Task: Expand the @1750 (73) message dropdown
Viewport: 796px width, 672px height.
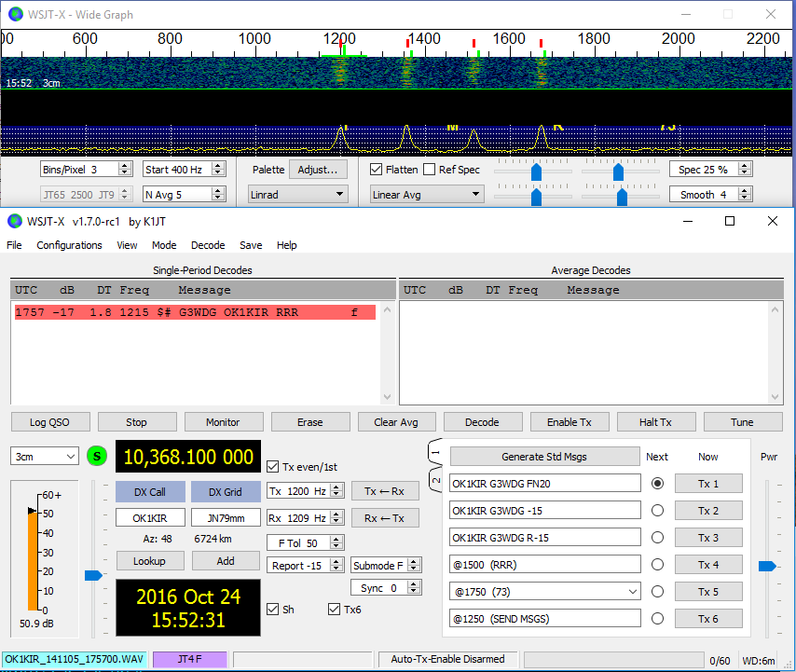Action: pos(633,592)
